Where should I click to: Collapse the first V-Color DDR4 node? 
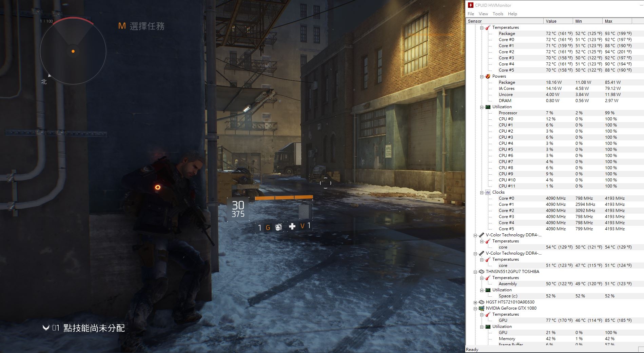pyautogui.click(x=475, y=235)
